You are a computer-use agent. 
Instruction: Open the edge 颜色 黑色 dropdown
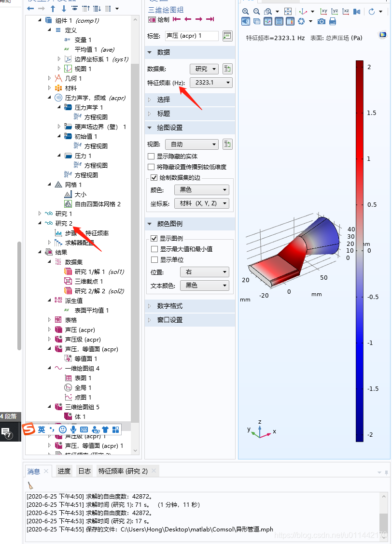202,190
